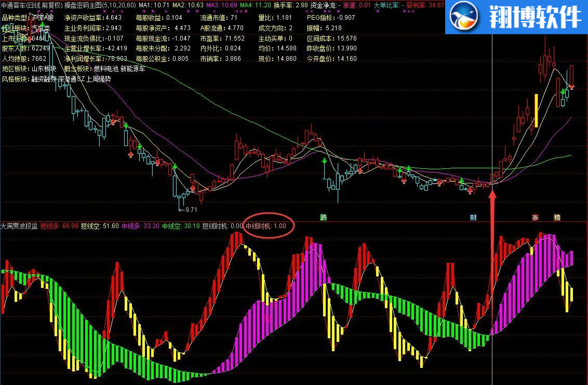
Task: Click the 净资产收益率: 4.643 entry
Action: tap(93, 17)
